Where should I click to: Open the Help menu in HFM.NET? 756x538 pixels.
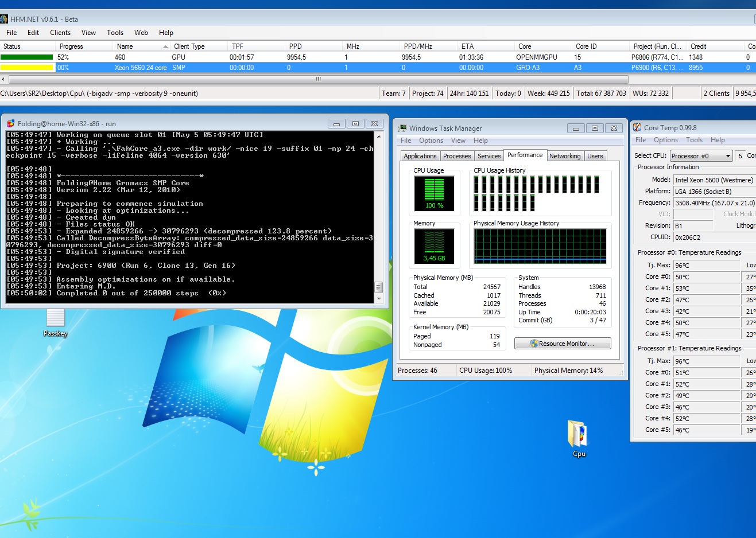[x=166, y=33]
